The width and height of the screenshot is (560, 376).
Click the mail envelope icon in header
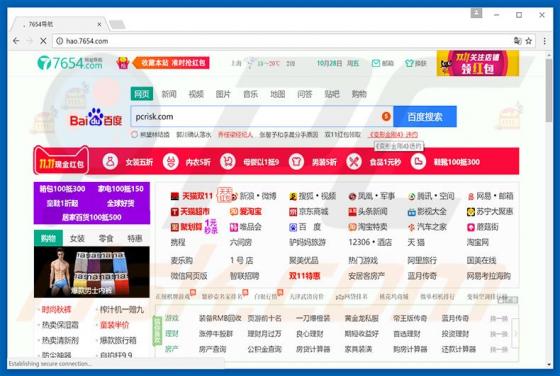pos(376,63)
